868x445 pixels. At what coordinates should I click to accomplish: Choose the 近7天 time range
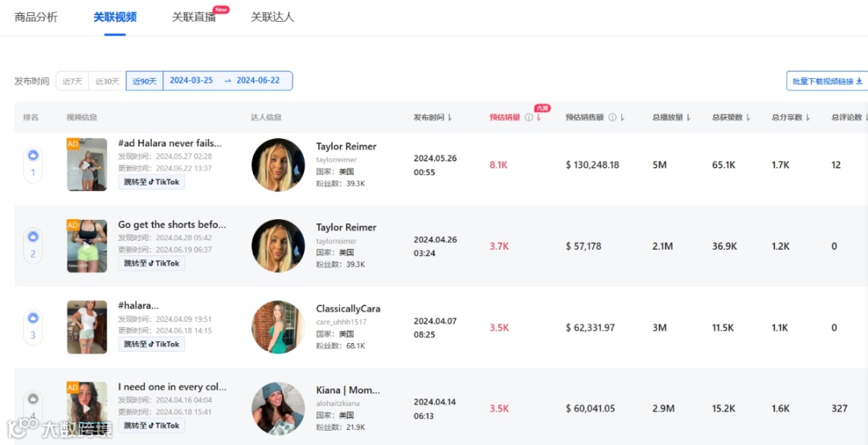[x=72, y=81]
